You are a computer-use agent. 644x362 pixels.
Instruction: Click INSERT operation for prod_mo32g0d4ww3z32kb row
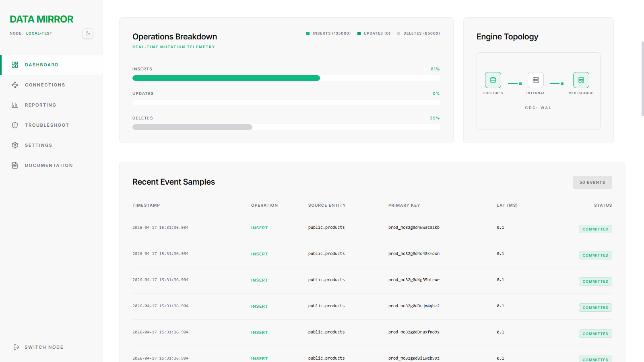click(259, 228)
